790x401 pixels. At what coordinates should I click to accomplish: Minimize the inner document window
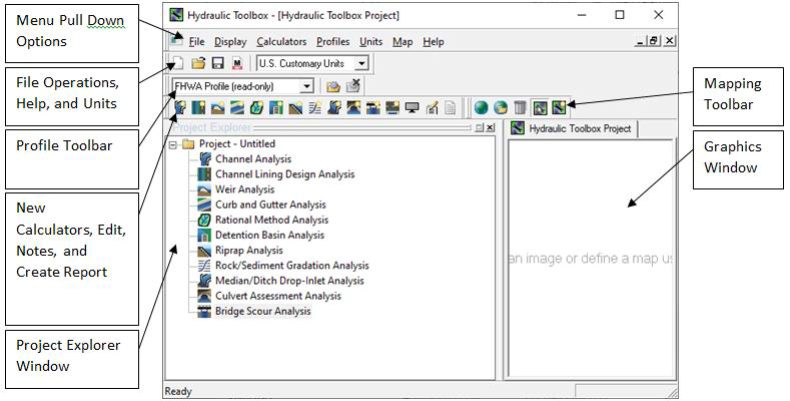point(640,41)
